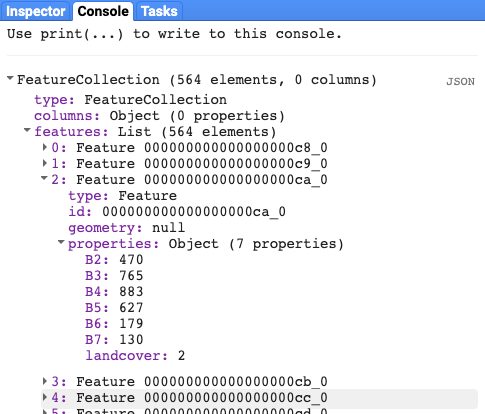Viewport: 485px width, 414px height.
Task: Collapse the FeatureCollection (564 elements) node
Action: [10, 79]
